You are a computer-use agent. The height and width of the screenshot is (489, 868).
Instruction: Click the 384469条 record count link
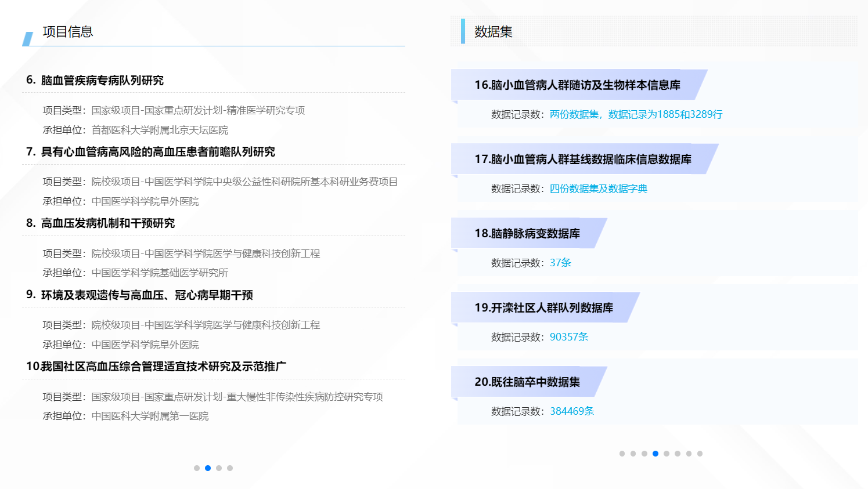click(572, 411)
